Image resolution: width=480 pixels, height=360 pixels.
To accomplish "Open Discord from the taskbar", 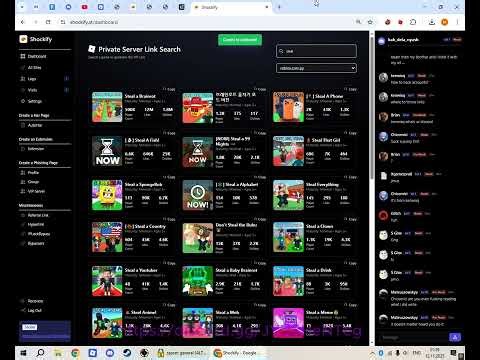I will pyautogui.click(x=110, y=353).
